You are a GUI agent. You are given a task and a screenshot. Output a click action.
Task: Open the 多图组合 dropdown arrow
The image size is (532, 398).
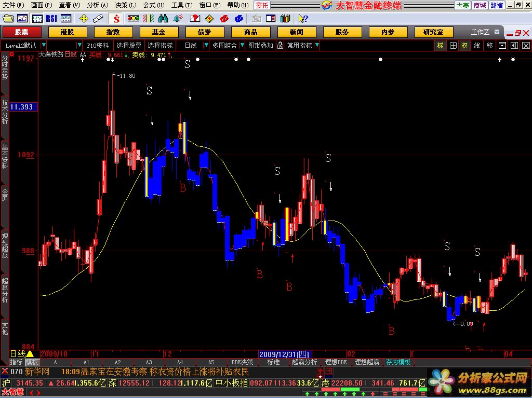coord(242,45)
